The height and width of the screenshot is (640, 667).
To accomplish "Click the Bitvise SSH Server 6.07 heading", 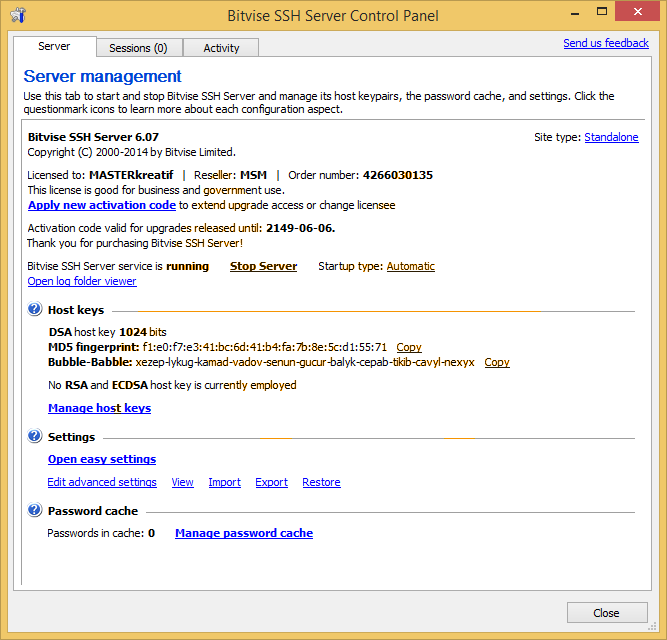I will (93, 137).
